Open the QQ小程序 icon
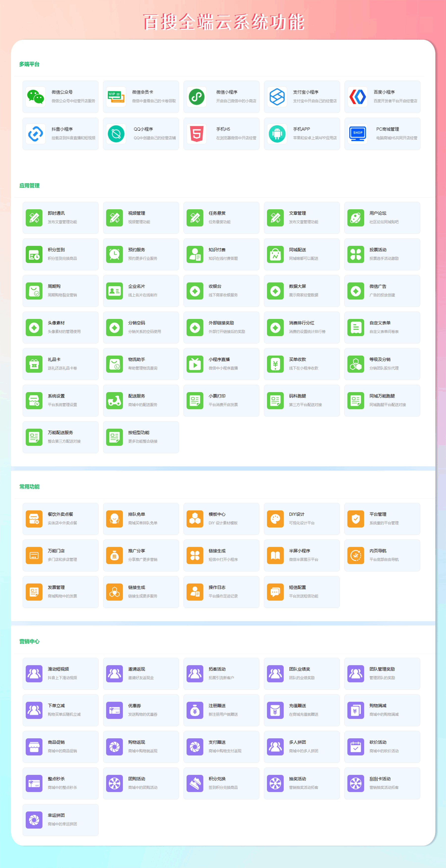The width and height of the screenshot is (446, 868). tap(116, 134)
